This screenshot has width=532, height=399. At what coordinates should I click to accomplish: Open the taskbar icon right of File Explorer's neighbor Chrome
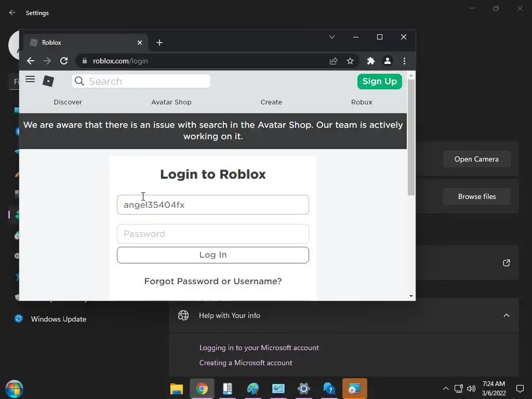pos(228,389)
